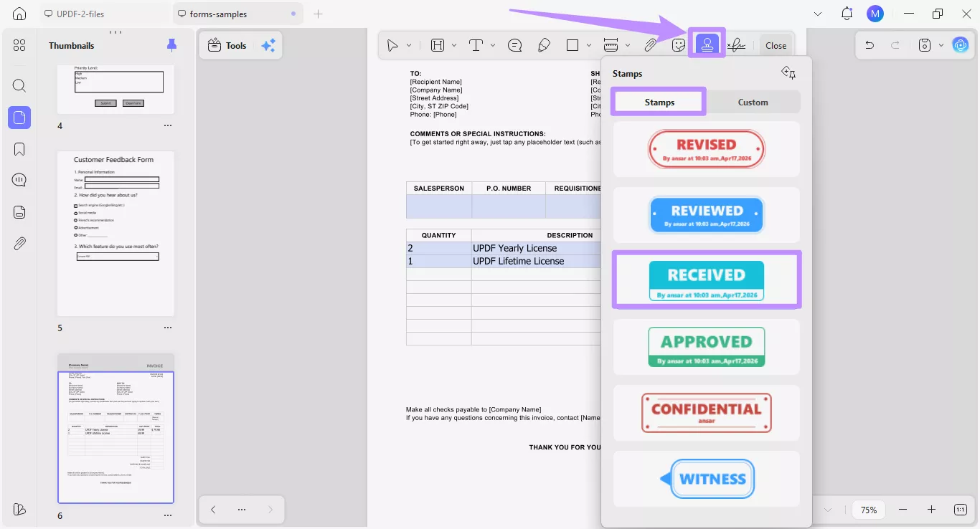Open the page 5 thumbnail options menu
This screenshot has height=529, width=980.
[168, 328]
